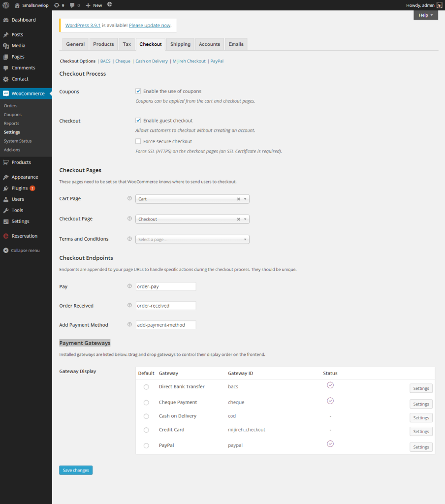Image resolution: width=445 pixels, height=504 pixels.
Task: Click help tooltip icon beside Order Received
Action: click(129, 305)
